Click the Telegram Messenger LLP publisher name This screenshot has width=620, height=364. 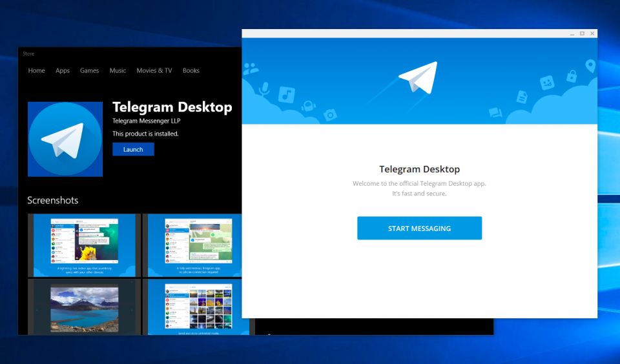coord(147,121)
